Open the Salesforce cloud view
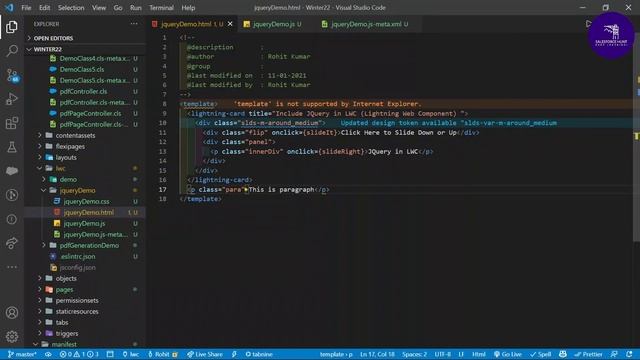Image resolution: width=640 pixels, height=360 pixels. (12, 171)
